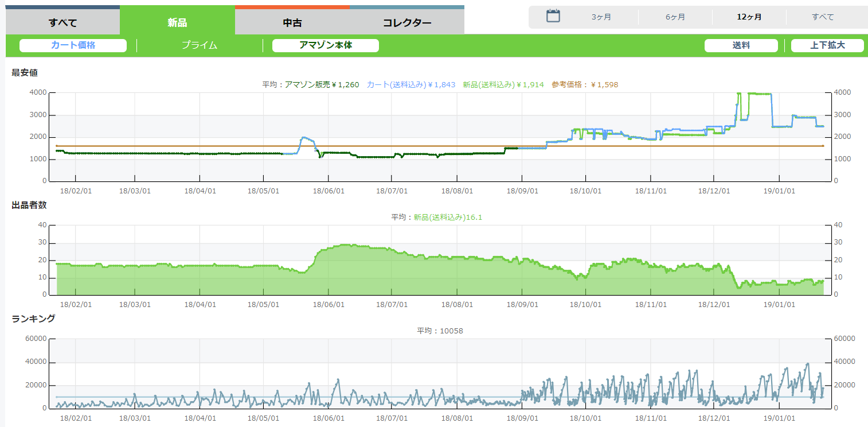Viewport: 868px width, 427px height.
Task: Open the 中古 tab
Action: tap(292, 23)
